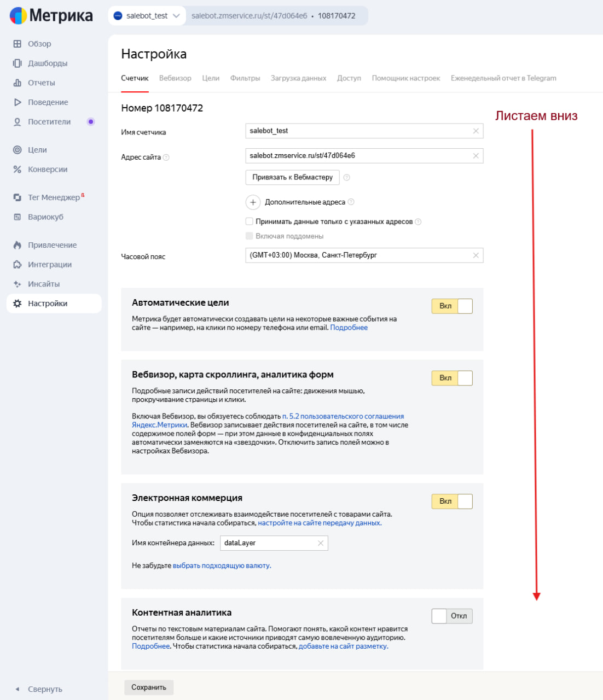Open the Фильтры tab
This screenshot has width=603, height=700.
[x=245, y=78]
